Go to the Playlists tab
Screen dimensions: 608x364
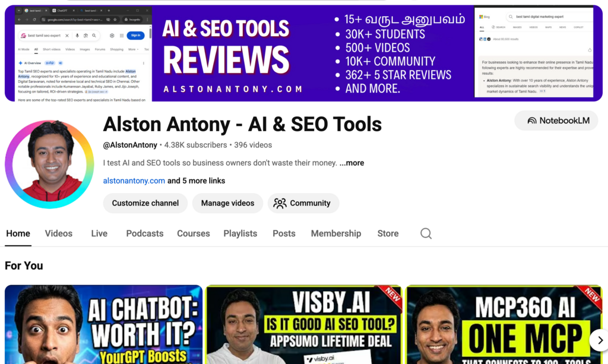tap(240, 233)
